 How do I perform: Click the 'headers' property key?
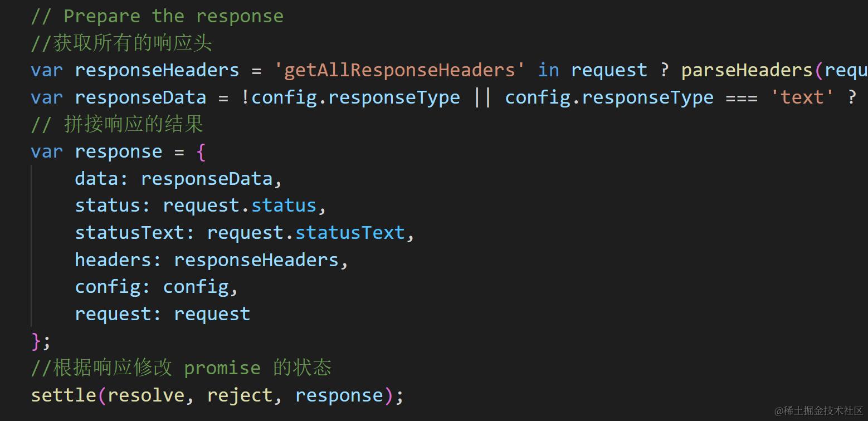click(x=113, y=260)
